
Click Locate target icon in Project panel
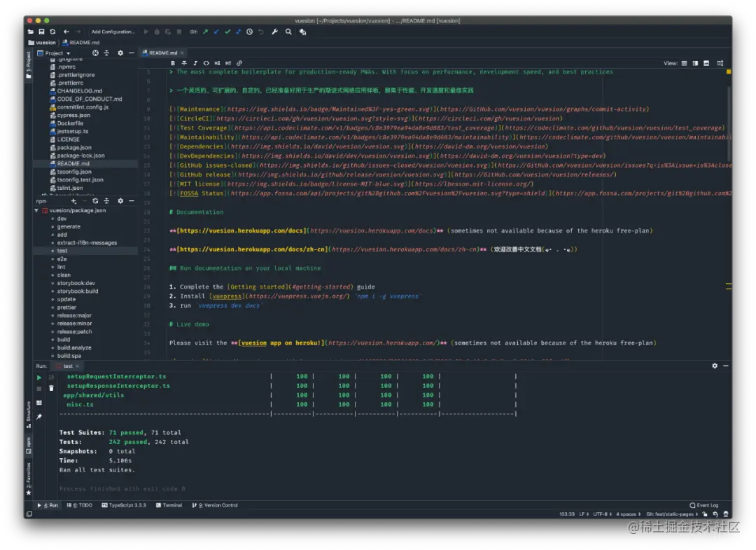click(95, 53)
